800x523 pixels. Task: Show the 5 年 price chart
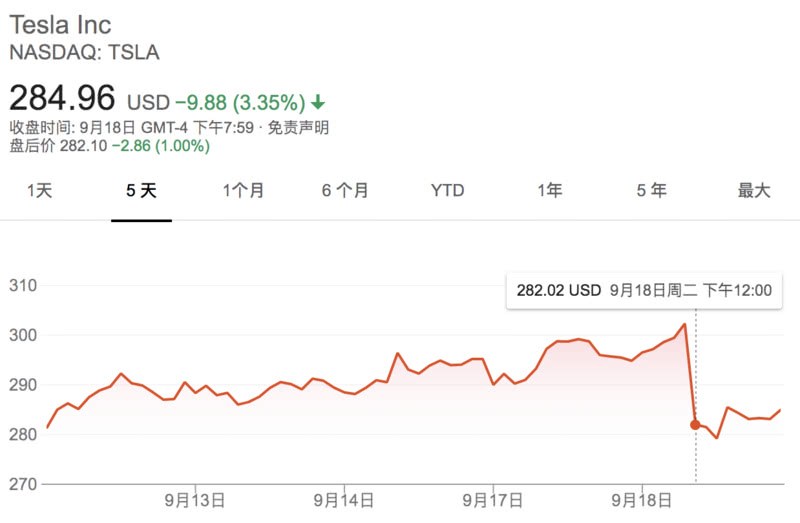[651, 190]
